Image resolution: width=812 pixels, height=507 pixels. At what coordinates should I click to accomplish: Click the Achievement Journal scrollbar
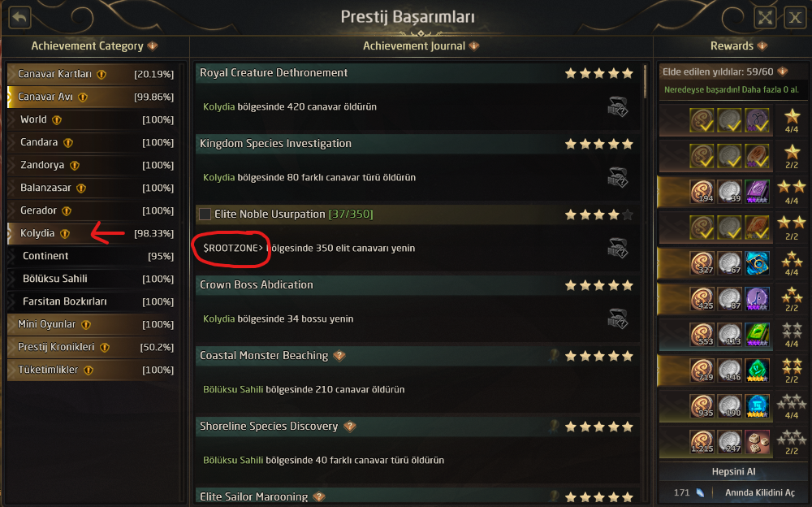coord(646,81)
